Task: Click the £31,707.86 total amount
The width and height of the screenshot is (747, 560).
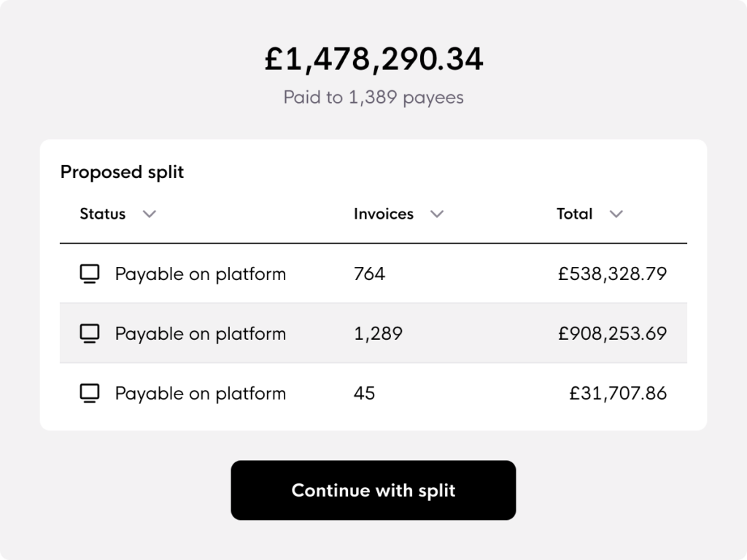Action: tap(618, 393)
